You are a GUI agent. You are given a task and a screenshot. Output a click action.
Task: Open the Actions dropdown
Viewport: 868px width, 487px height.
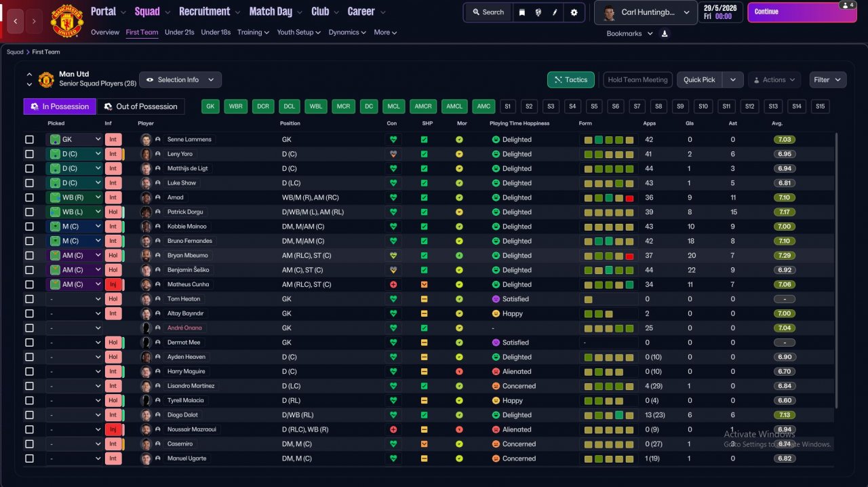(774, 80)
